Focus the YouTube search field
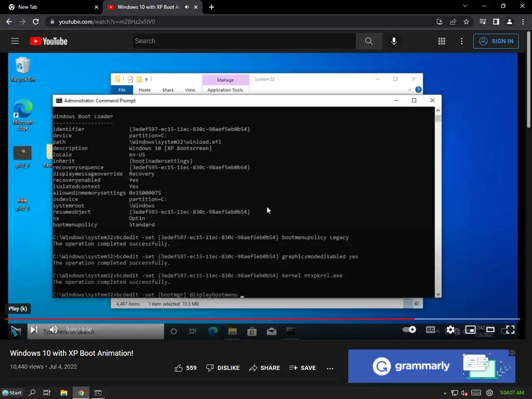 [244, 41]
